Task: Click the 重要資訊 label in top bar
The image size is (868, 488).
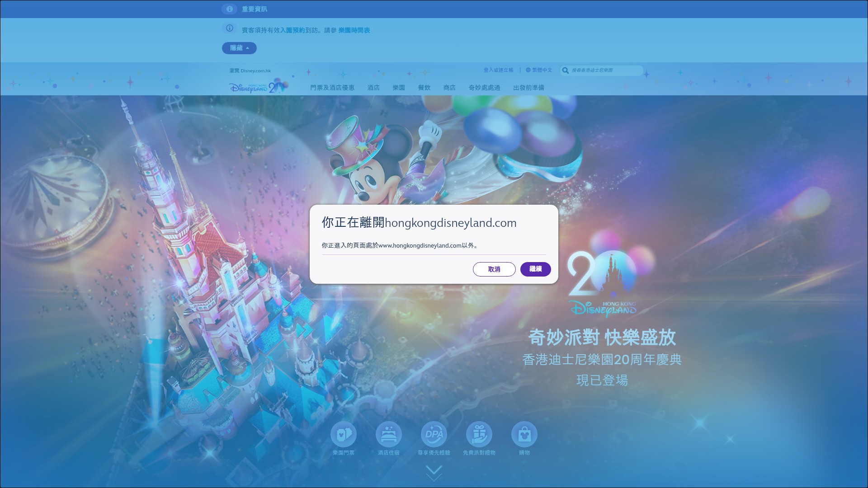Action: click(x=255, y=9)
